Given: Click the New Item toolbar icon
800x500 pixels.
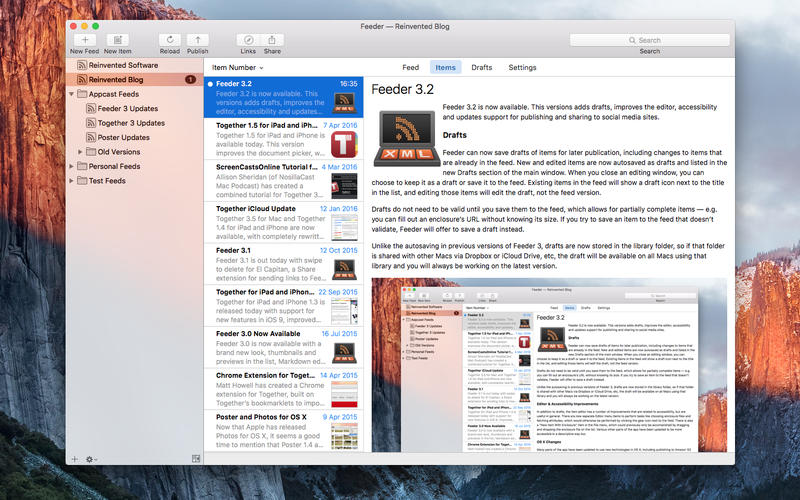Looking at the screenshot, I should (x=117, y=40).
